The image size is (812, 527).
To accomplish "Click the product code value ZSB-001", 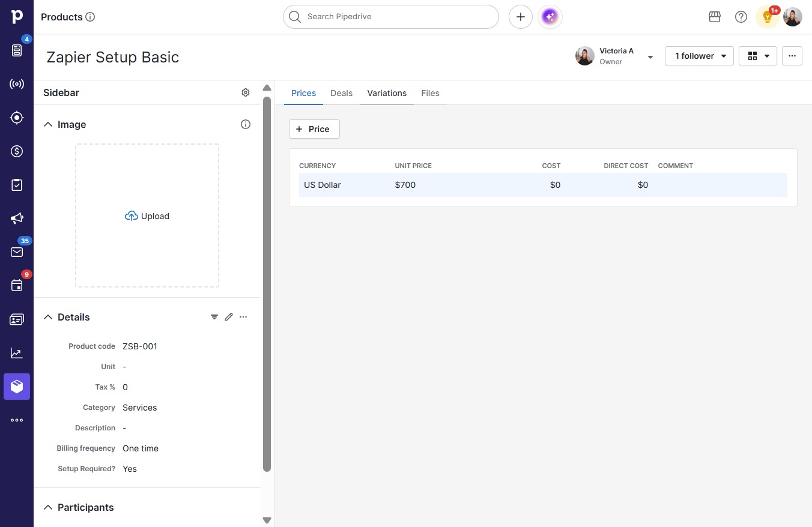I will click(140, 346).
